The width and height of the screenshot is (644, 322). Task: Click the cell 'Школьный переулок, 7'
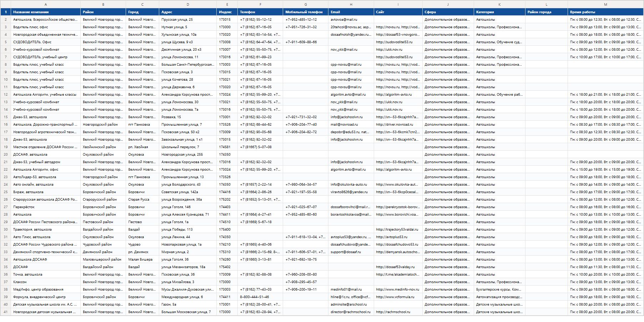pyautogui.click(x=188, y=147)
